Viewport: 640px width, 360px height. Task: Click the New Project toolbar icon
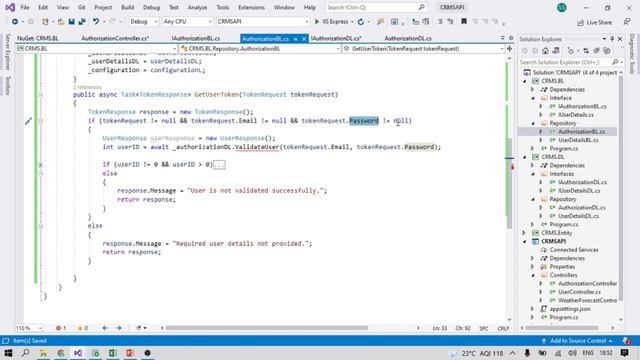(x=45, y=22)
